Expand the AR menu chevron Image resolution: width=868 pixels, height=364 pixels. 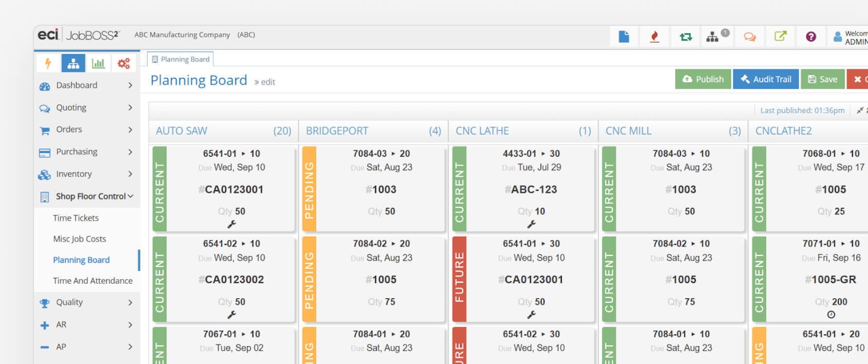coord(130,325)
